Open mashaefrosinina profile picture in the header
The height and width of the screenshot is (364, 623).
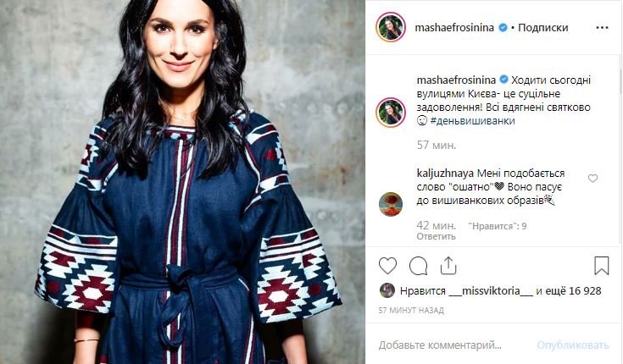(x=391, y=27)
